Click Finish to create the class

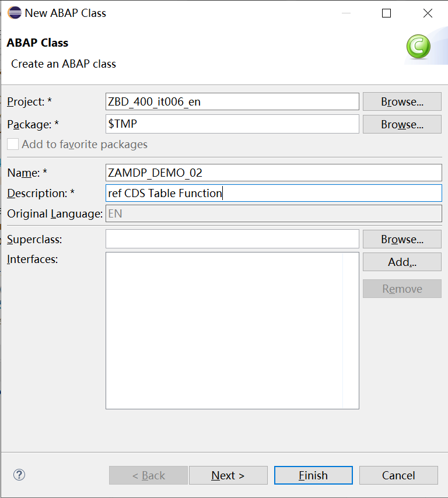(313, 475)
